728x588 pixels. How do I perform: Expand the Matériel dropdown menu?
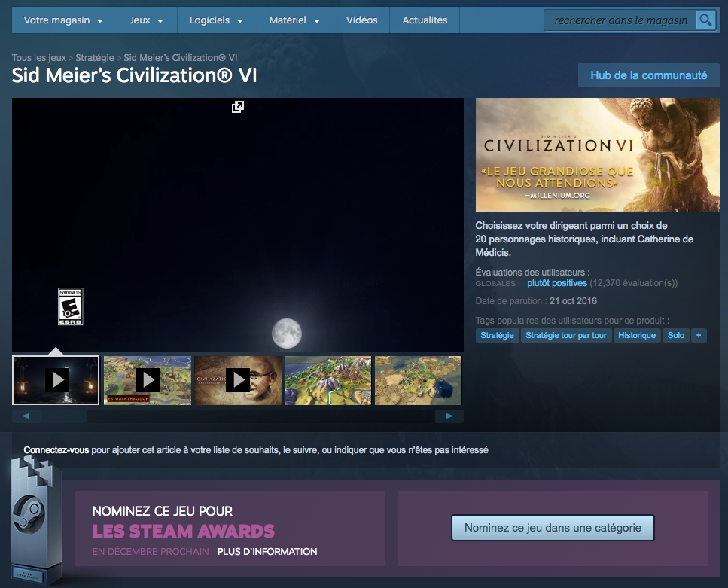click(295, 20)
